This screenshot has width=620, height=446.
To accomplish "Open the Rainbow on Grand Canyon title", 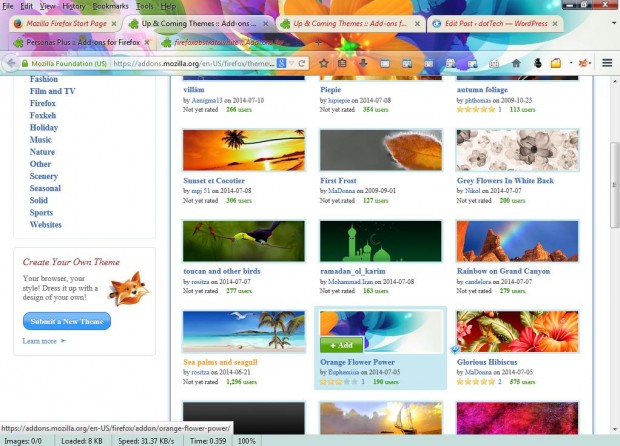I will point(503,271).
